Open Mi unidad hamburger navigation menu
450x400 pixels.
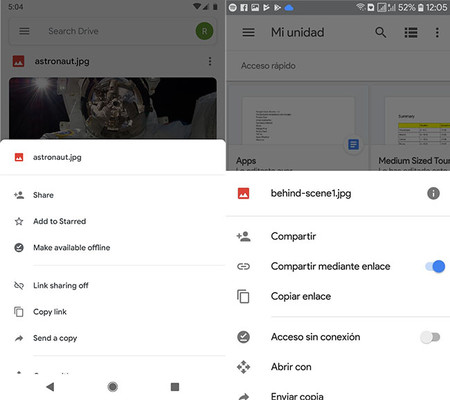tap(248, 32)
